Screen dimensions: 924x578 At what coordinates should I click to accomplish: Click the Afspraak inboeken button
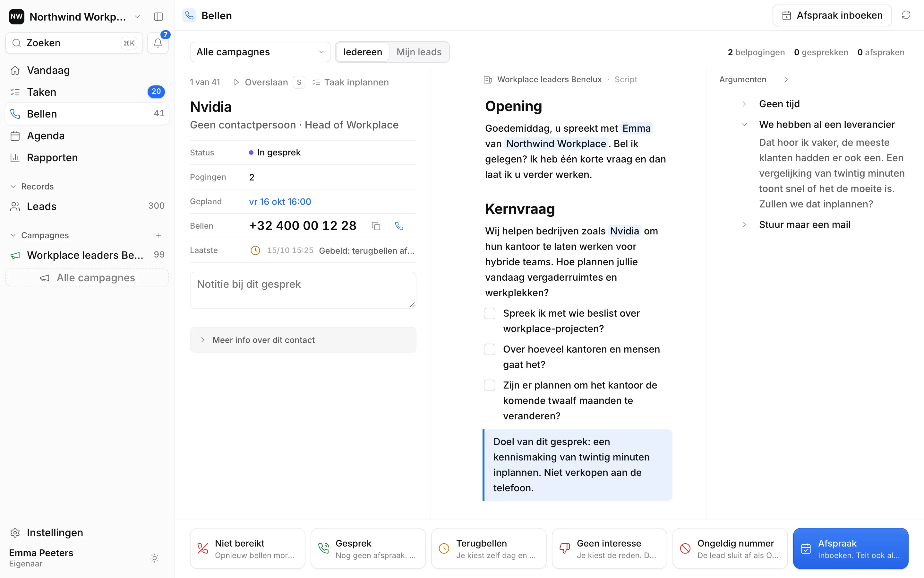pos(832,15)
